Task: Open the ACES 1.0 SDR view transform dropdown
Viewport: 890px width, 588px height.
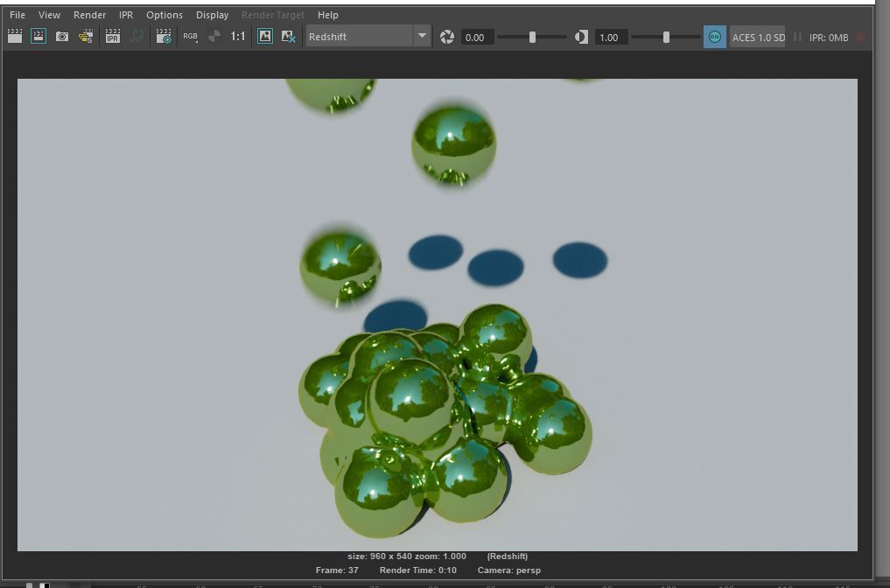Action: (x=758, y=38)
